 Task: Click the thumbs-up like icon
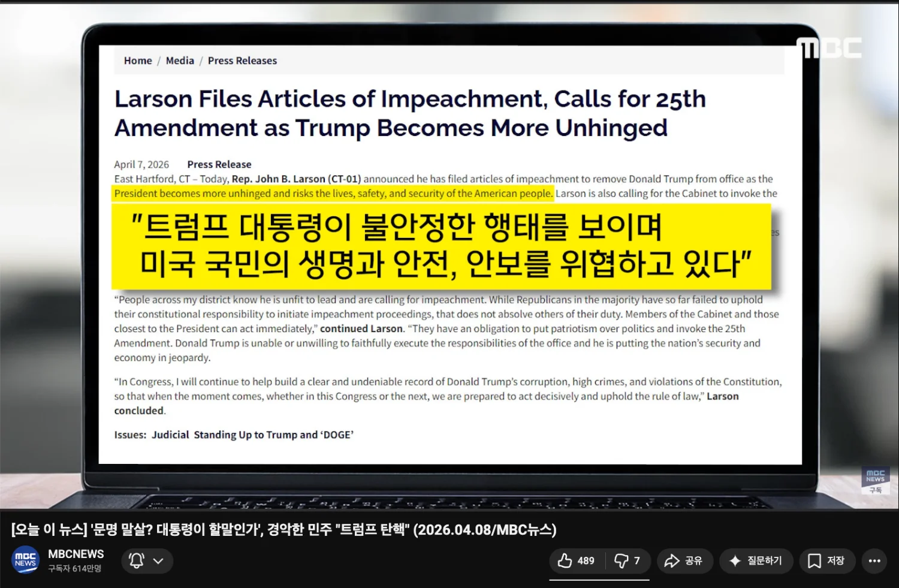(x=565, y=560)
